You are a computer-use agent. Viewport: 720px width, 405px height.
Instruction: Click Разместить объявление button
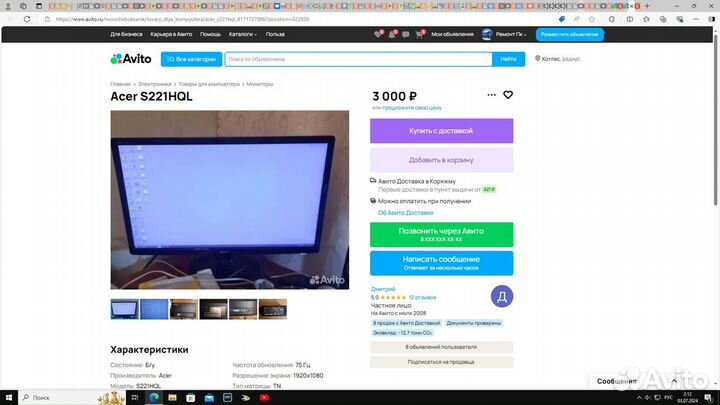tap(569, 34)
